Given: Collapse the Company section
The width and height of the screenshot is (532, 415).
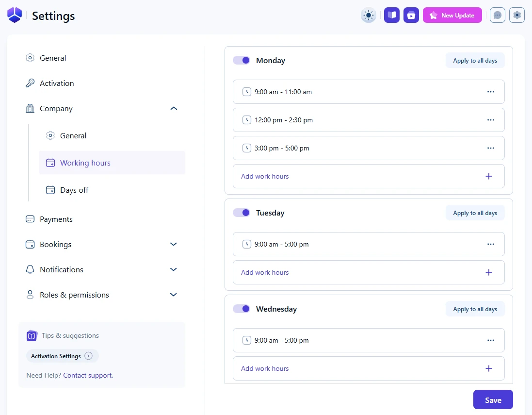Looking at the screenshot, I should click(174, 109).
